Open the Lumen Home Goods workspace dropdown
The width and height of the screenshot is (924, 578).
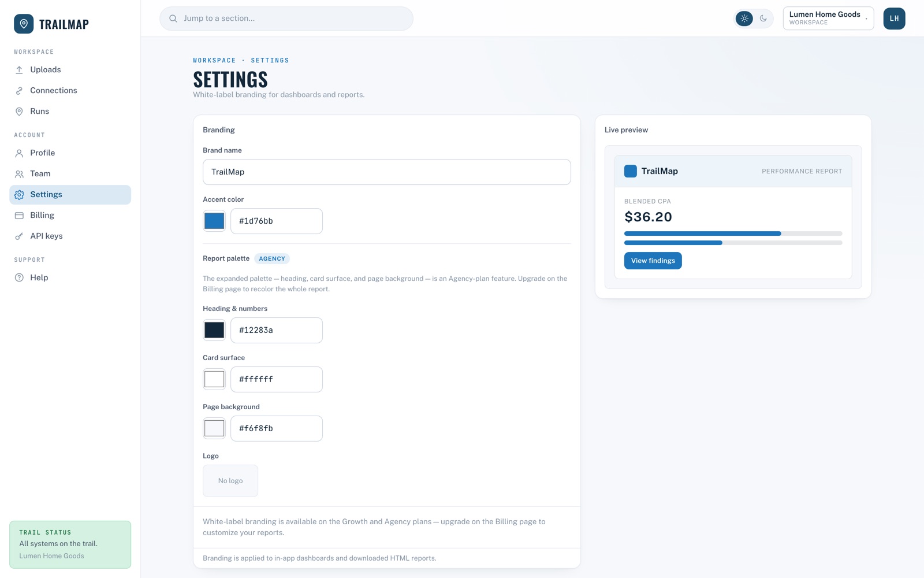click(828, 18)
